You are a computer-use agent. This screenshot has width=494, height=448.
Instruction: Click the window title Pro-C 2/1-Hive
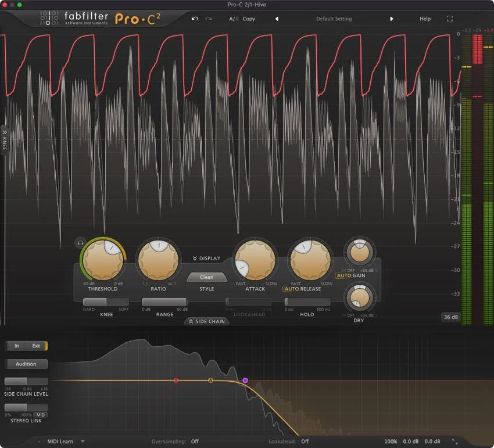tap(246, 5)
